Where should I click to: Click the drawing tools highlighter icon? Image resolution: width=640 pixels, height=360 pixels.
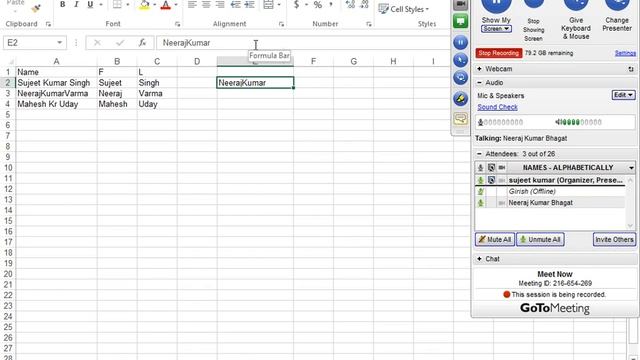pyautogui.click(x=460, y=98)
